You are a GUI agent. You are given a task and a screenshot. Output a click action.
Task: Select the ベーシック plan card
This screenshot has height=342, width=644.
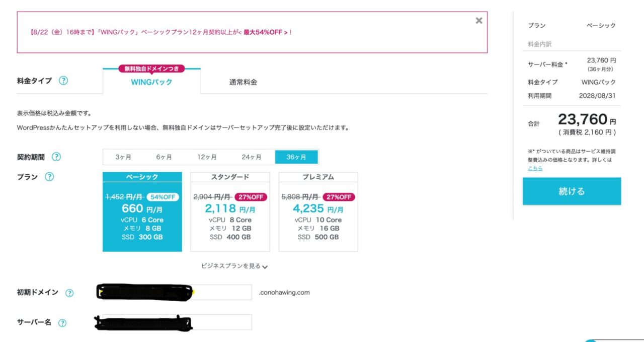(x=142, y=212)
